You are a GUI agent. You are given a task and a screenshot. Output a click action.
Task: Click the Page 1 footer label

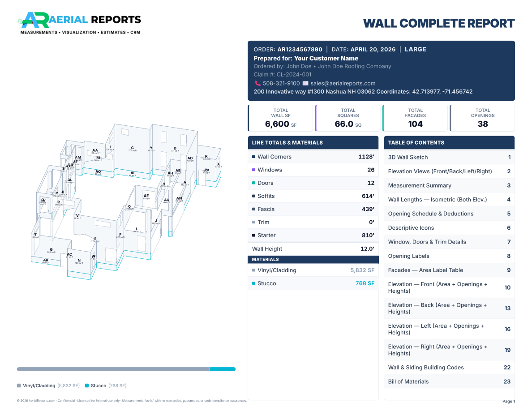pyautogui.click(x=509, y=401)
